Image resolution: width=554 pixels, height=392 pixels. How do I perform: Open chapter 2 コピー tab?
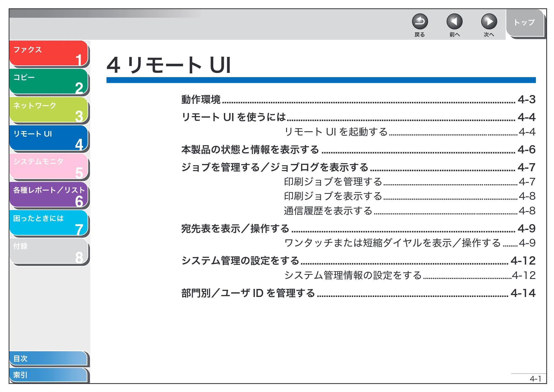[49, 81]
